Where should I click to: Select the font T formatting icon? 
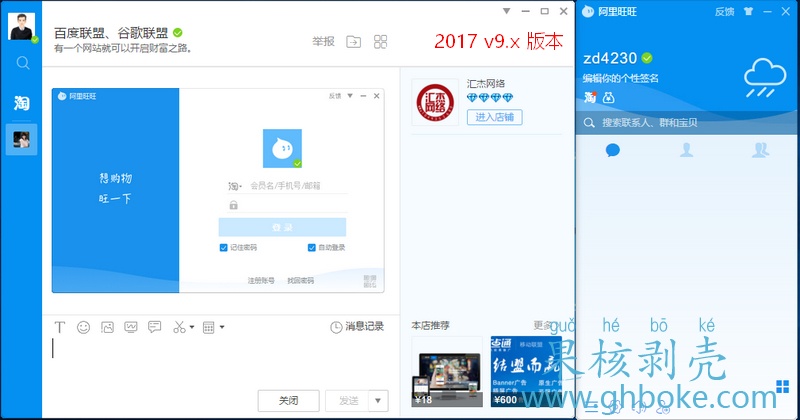(x=60, y=327)
